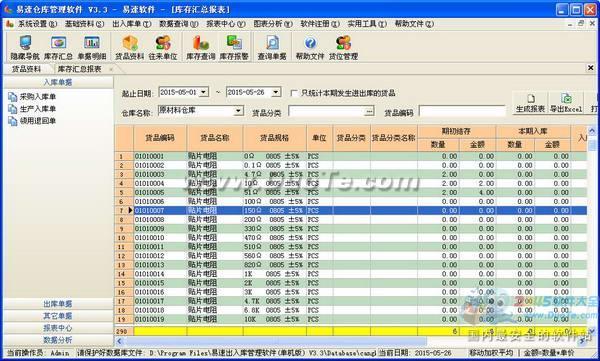Open 库存汇总 from the toolbar
Screen dimensions: 600x361
click(x=58, y=47)
